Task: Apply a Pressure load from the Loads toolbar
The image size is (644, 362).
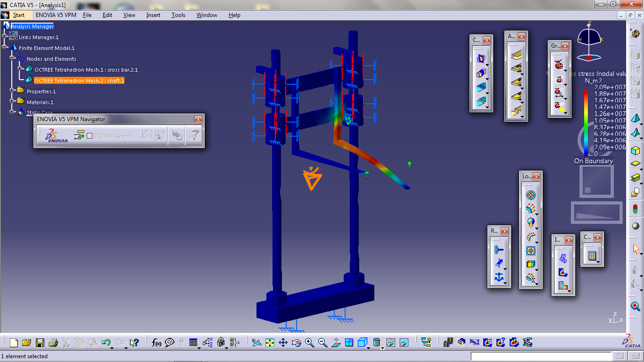Action: [x=530, y=194]
